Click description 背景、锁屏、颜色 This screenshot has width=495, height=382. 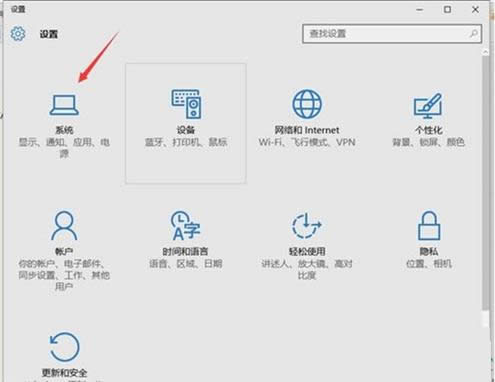click(x=428, y=142)
